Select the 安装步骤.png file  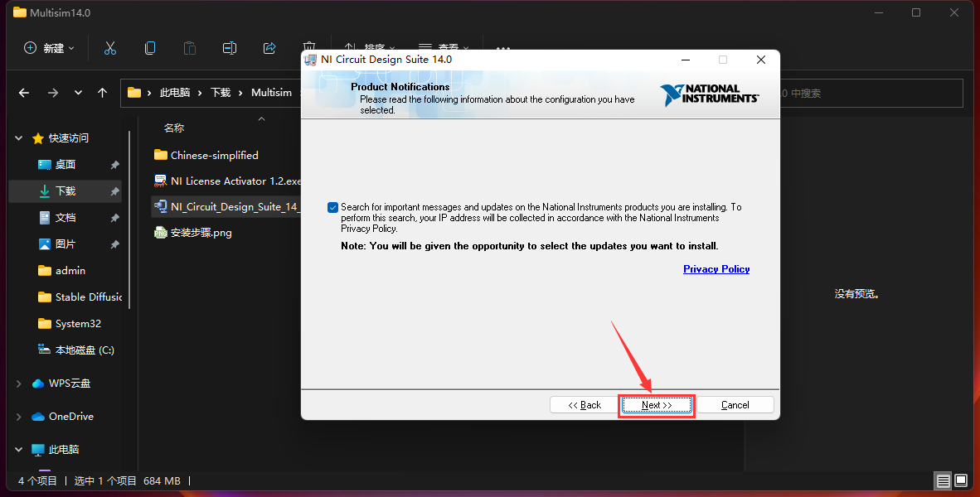[193, 233]
